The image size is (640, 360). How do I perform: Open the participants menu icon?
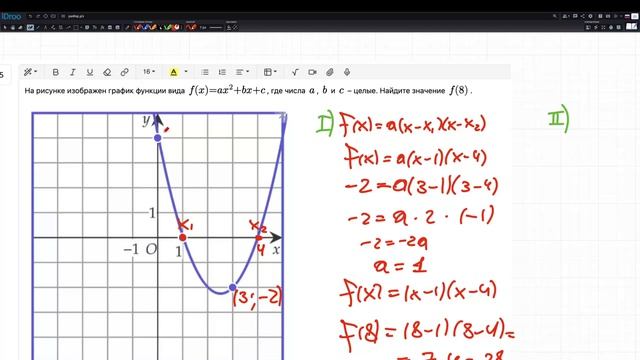tap(565, 16)
